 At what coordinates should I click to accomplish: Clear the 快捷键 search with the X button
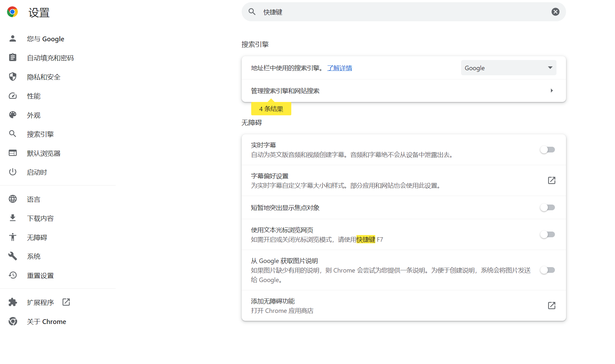tap(555, 12)
